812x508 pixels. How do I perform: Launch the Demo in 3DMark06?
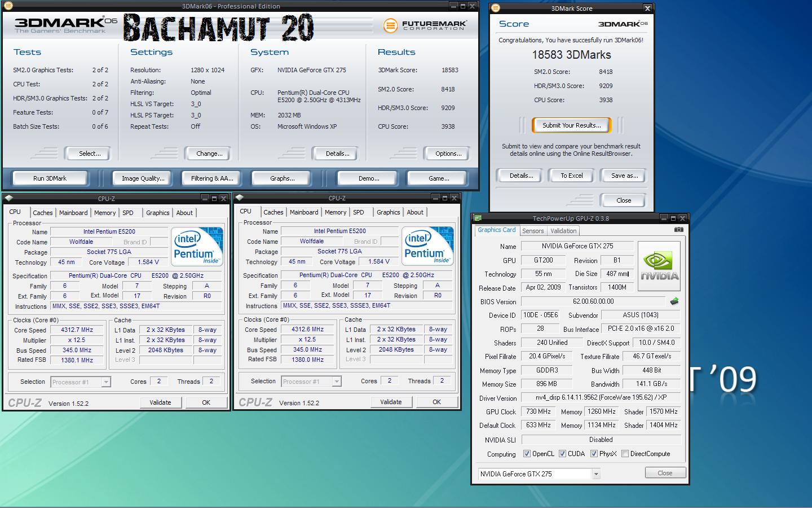pyautogui.click(x=369, y=178)
